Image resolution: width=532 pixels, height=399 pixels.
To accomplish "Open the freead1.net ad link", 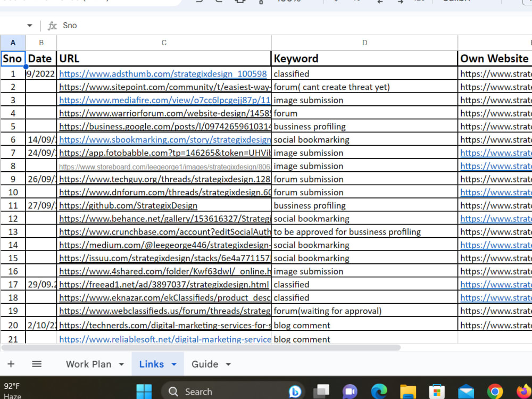I will point(164,284).
